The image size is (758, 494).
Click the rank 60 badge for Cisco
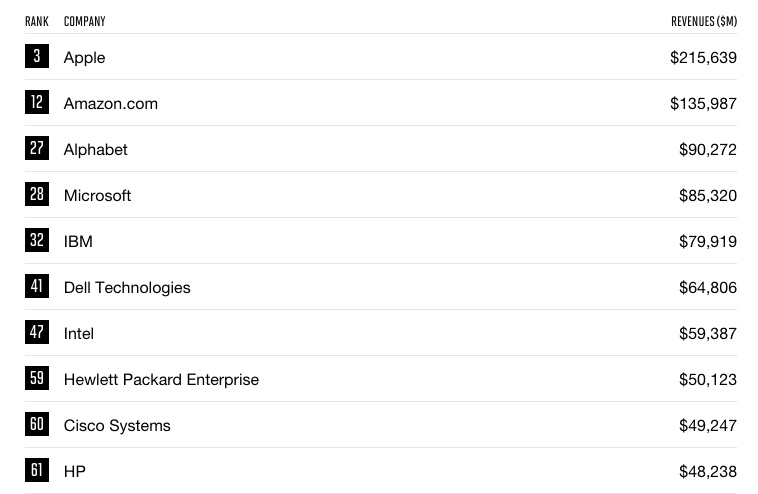37,425
